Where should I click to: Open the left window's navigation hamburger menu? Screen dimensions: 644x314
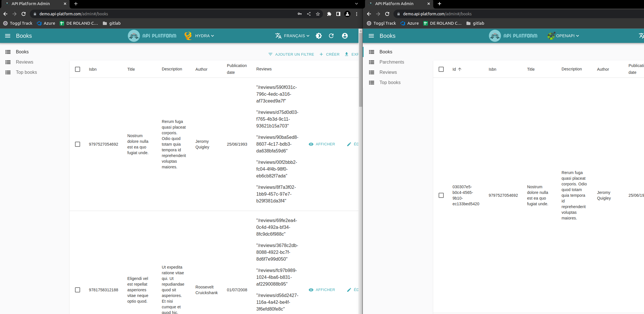(x=8, y=36)
